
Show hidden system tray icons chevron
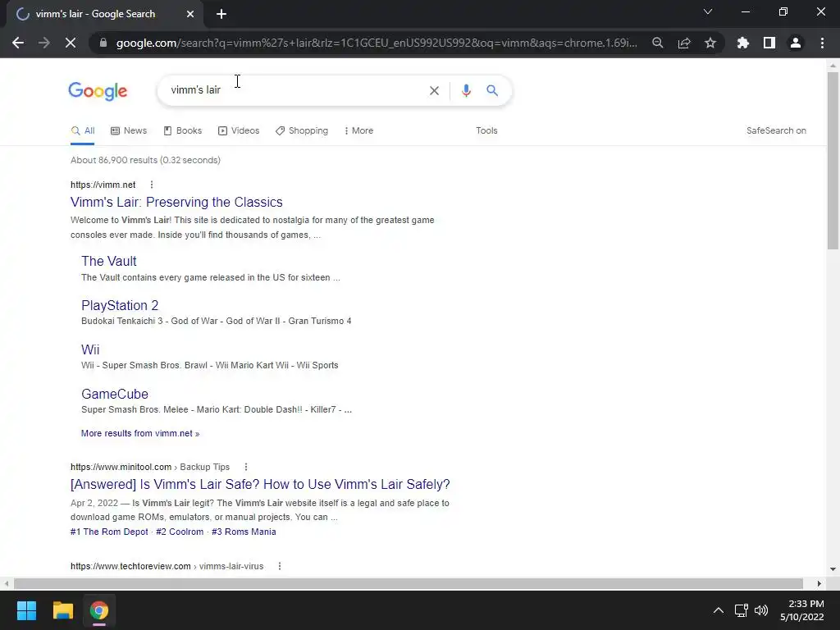[719, 610]
